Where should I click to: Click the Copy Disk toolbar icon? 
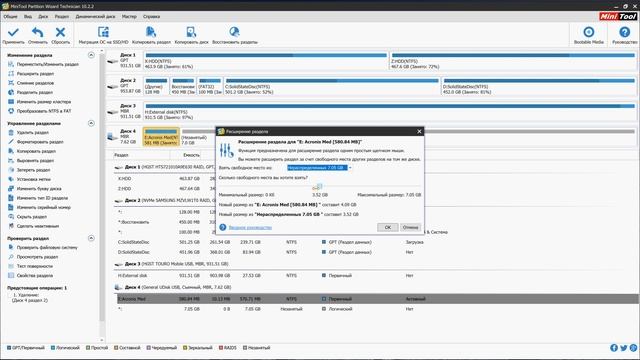click(x=191, y=32)
